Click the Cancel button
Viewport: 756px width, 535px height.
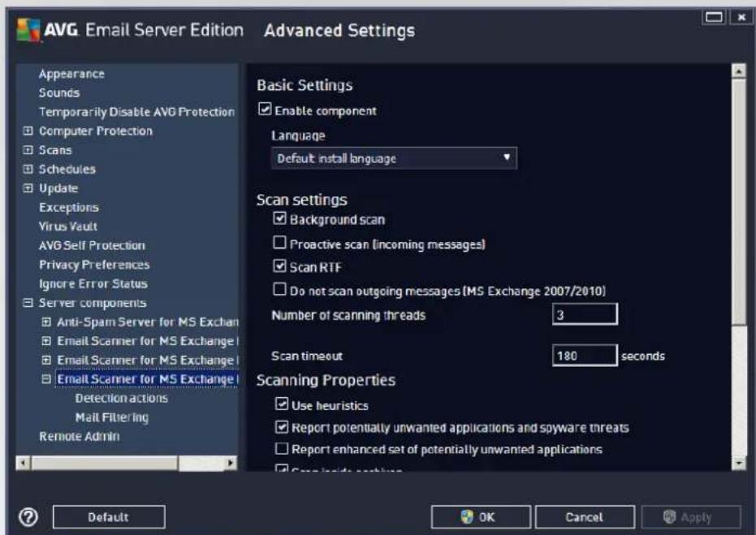(x=585, y=517)
